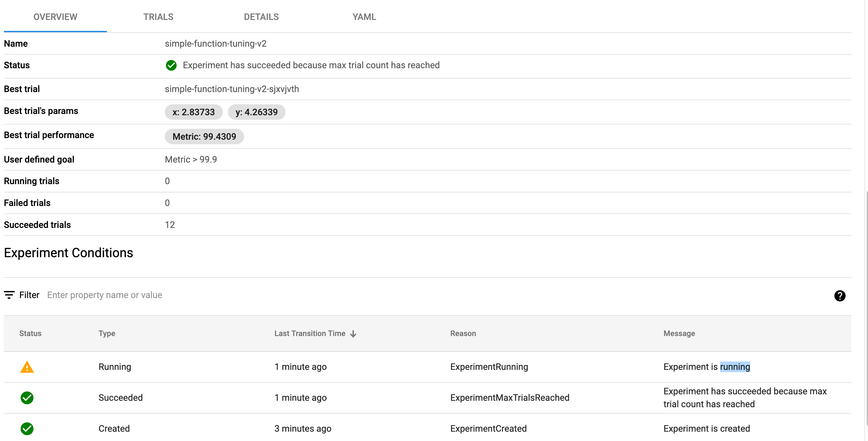The image size is (868, 441).
Task: Go to the OVERVIEW tab
Action: (55, 17)
